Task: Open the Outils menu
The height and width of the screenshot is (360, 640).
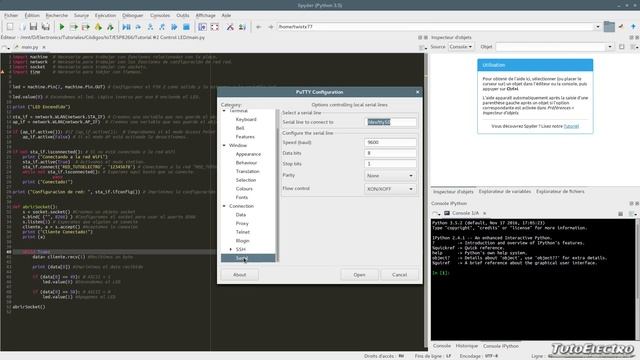Action: [x=182, y=16]
